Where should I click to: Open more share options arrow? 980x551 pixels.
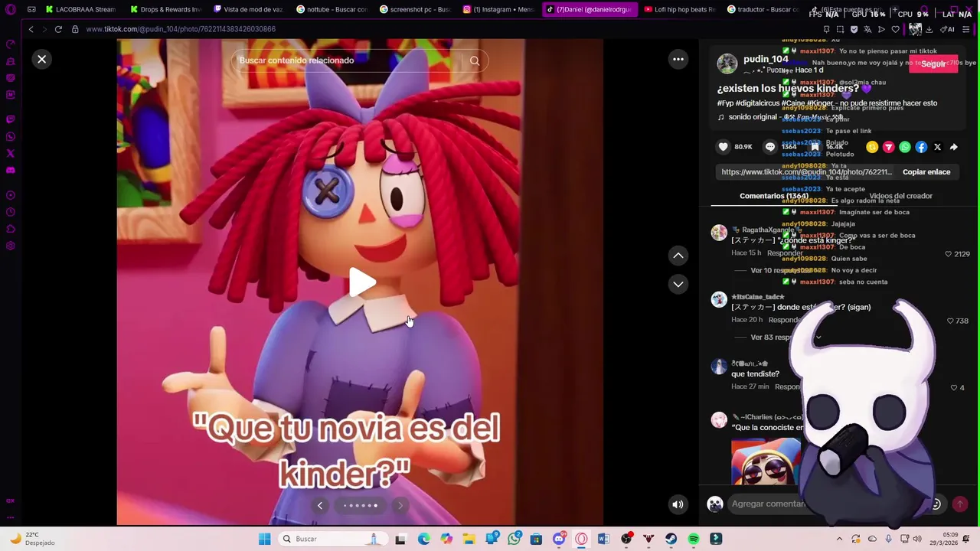[x=954, y=147]
